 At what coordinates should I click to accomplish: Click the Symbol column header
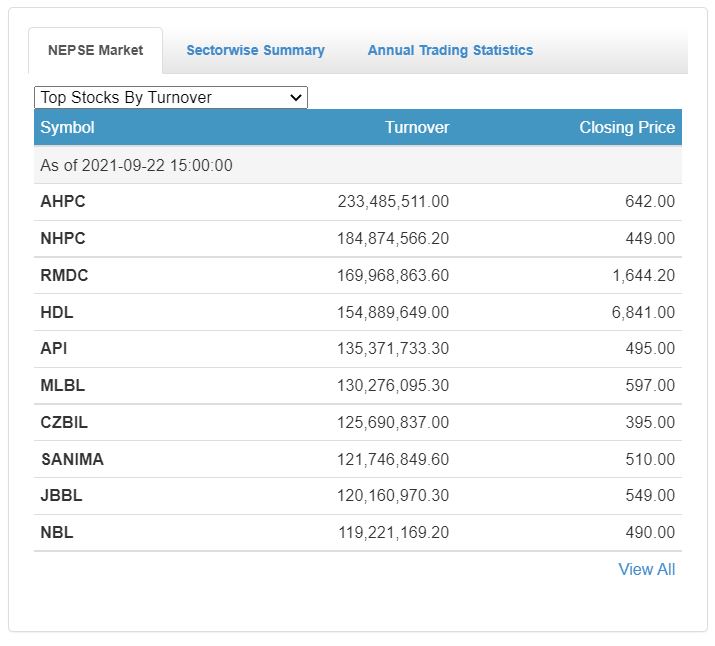coord(67,127)
